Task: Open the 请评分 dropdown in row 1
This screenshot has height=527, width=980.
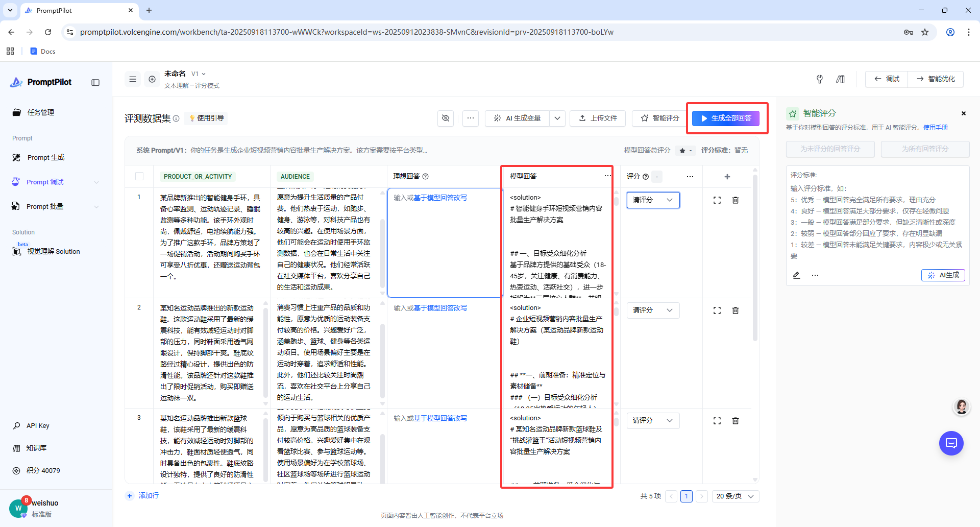Action: [653, 200]
